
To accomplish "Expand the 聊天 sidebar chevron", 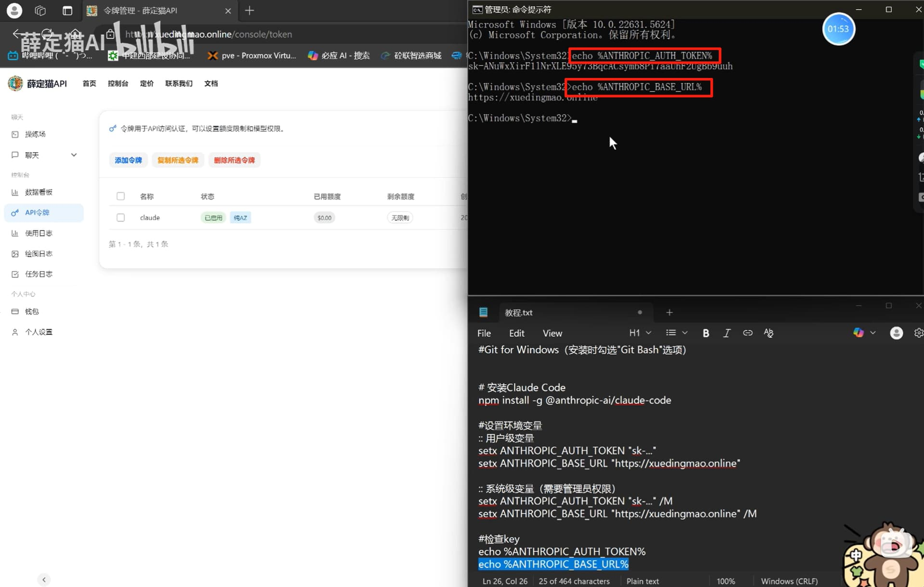I will (x=74, y=155).
